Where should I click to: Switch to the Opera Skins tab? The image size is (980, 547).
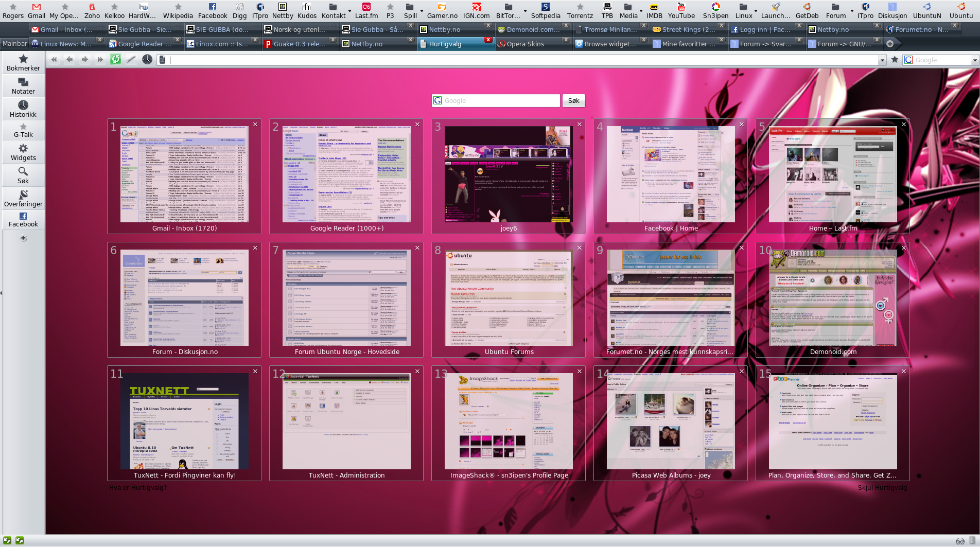pos(533,44)
